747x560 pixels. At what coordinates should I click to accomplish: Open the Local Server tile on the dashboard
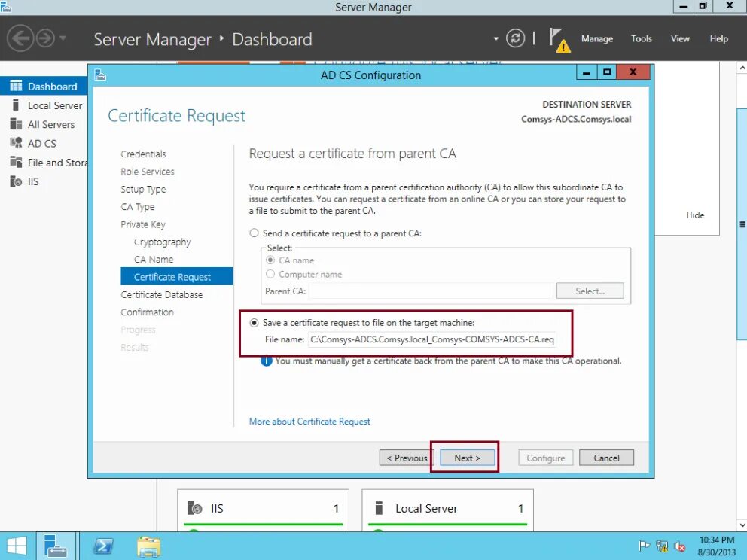447,510
